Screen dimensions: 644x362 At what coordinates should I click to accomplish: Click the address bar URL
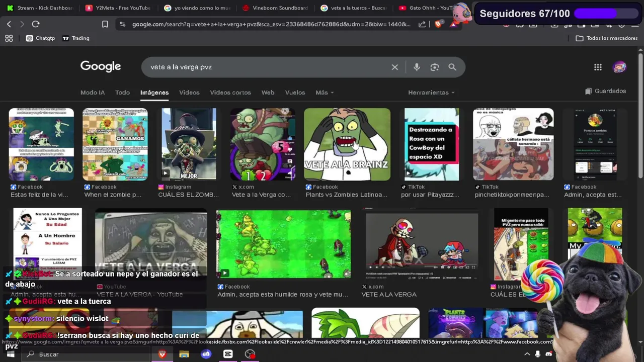point(271,24)
